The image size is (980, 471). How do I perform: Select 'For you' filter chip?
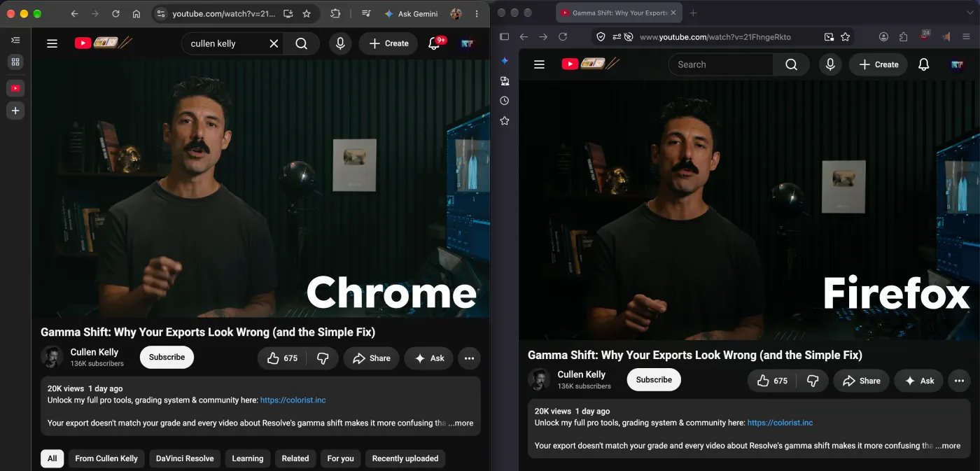click(341, 458)
